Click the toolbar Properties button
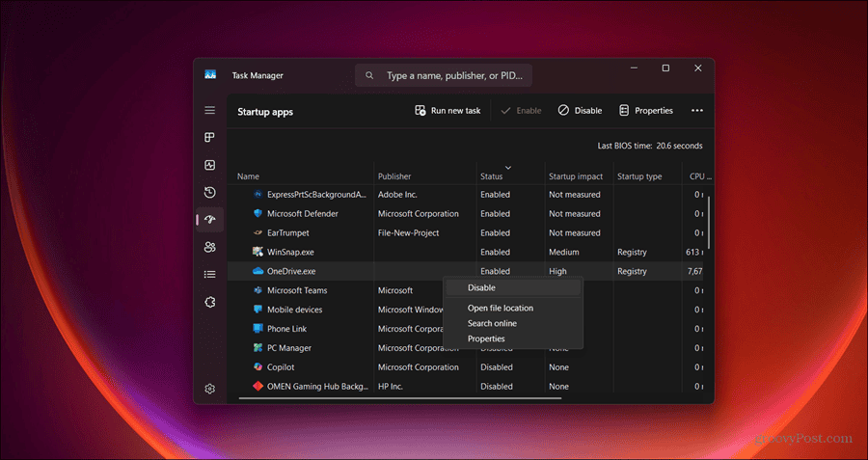Image resolution: width=868 pixels, height=460 pixels. coord(645,111)
